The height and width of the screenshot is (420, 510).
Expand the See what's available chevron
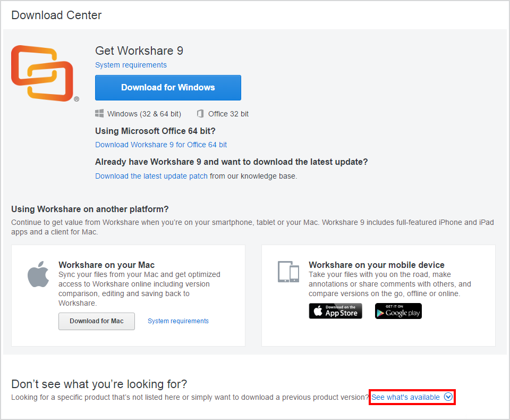pos(448,397)
